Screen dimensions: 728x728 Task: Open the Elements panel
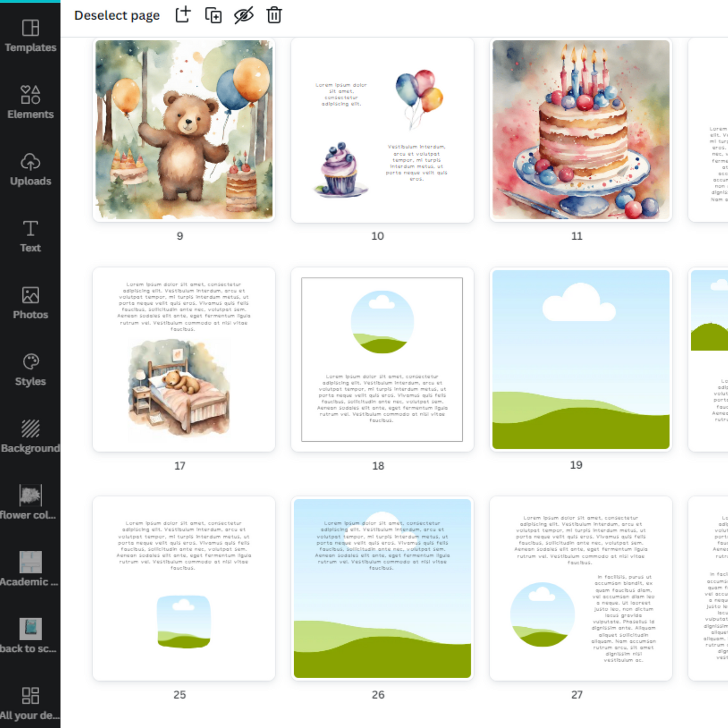click(30, 102)
